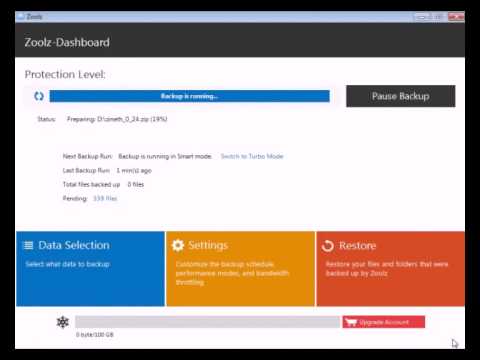
Task: Open the Settings tile
Action: (x=240, y=269)
